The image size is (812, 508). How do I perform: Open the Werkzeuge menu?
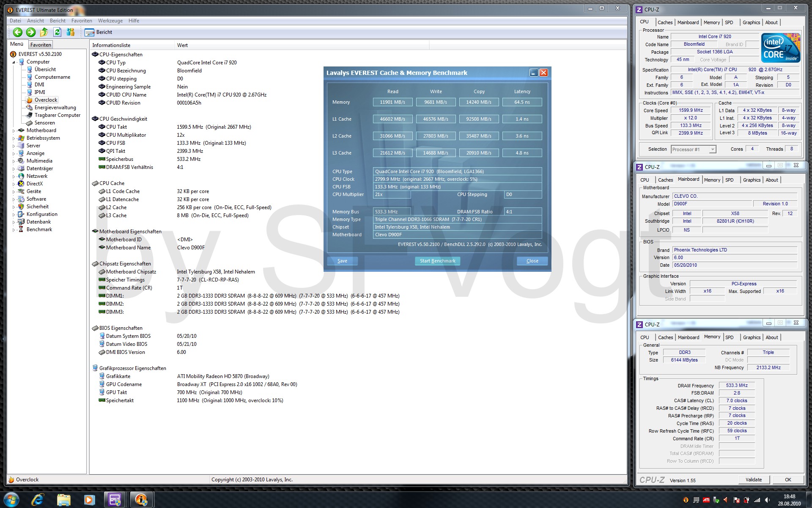[110, 21]
